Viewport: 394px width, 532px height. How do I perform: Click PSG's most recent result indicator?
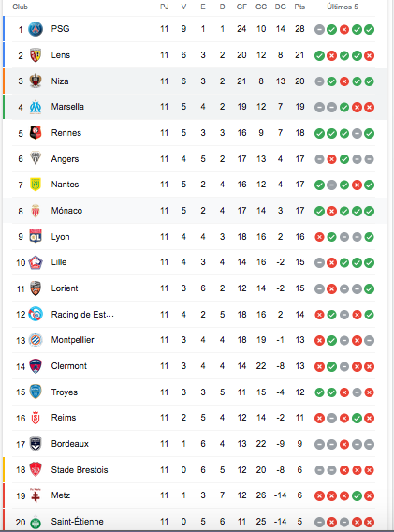point(370,30)
